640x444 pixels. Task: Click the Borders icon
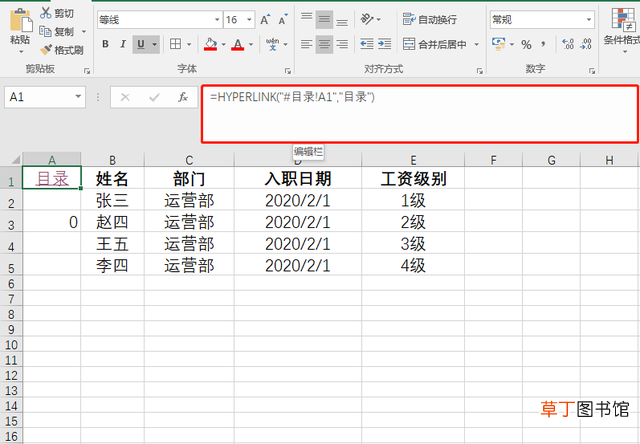pos(176,44)
